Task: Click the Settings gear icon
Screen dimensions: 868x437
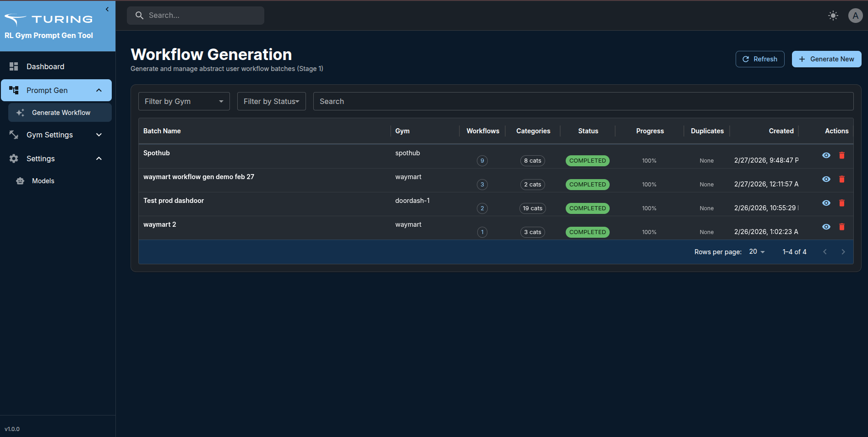Action: pyautogui.click(x=14, y=158)
